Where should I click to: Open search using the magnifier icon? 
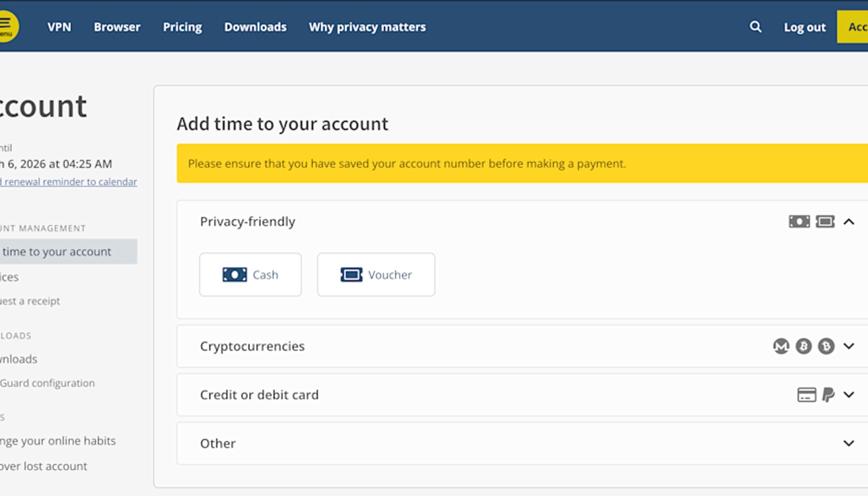[755, 27]
